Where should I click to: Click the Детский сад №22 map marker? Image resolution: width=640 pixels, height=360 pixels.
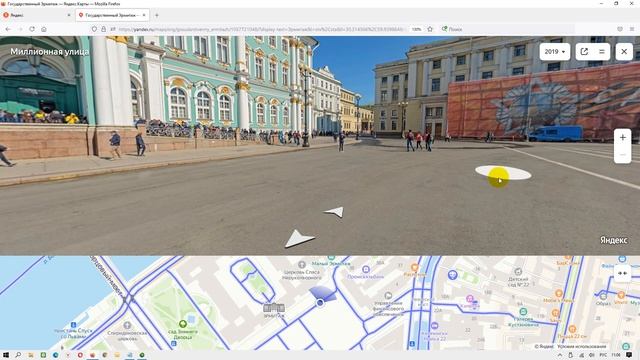518,271
